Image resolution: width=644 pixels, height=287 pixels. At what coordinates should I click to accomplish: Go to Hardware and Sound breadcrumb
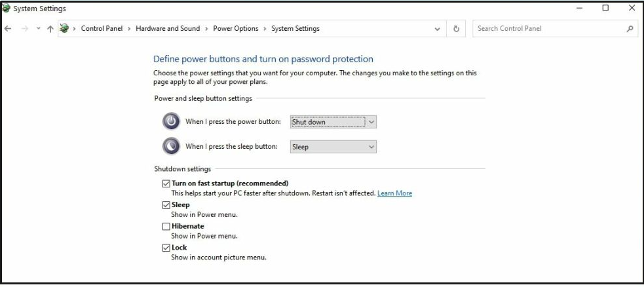tap(168, 29)
